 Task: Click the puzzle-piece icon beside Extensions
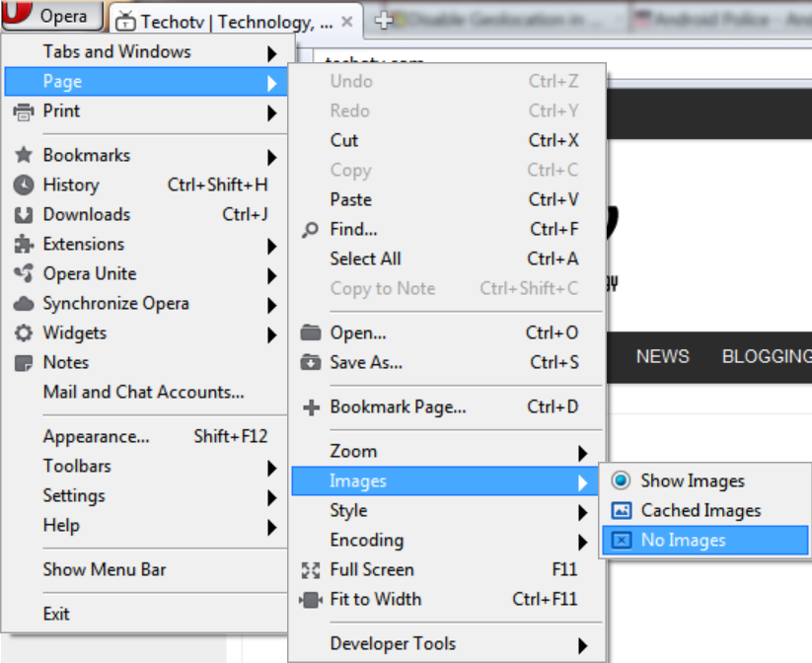[24, 244]
